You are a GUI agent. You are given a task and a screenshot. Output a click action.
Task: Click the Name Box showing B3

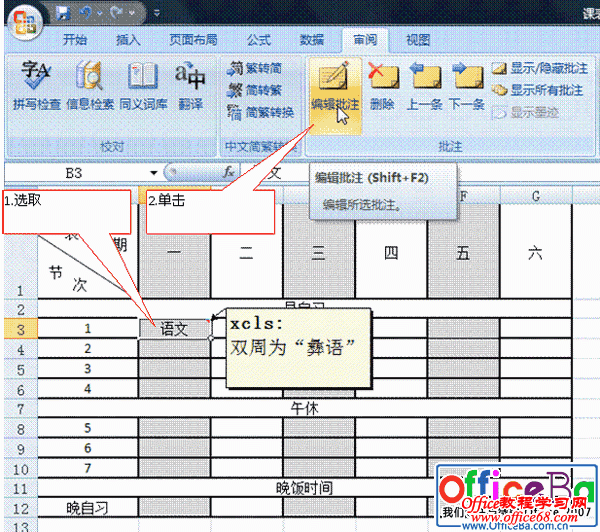[x=75, y=173]
